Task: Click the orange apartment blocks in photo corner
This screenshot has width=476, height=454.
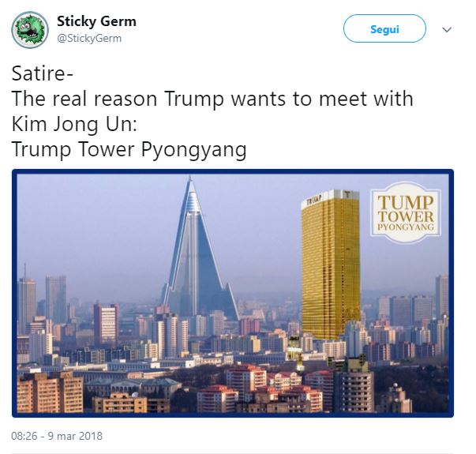Action: [50, 392]
